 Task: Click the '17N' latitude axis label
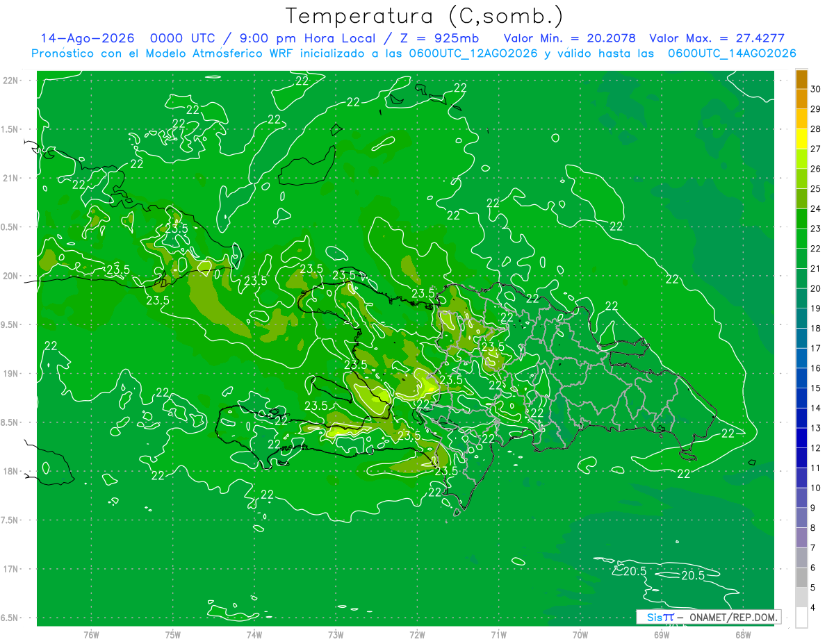[11, 570]
